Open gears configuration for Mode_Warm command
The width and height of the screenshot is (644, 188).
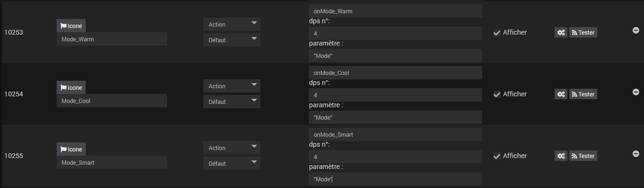561,32
